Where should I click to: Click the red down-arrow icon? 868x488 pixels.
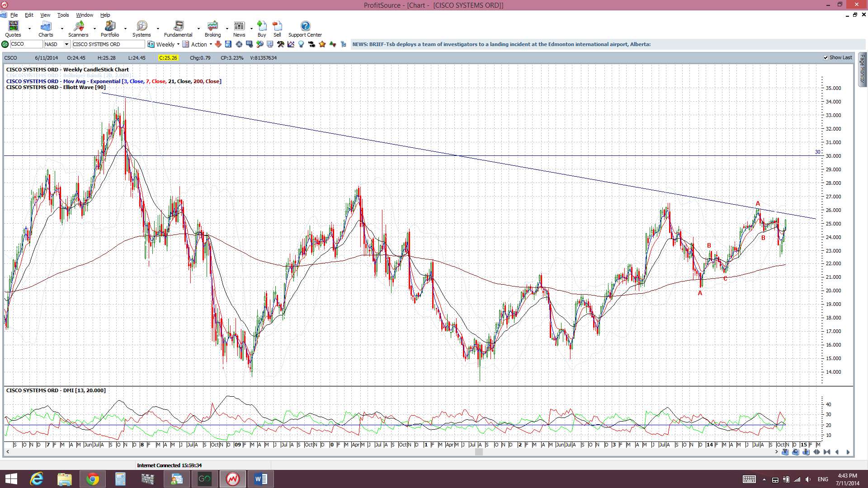[x=218, y=44]
